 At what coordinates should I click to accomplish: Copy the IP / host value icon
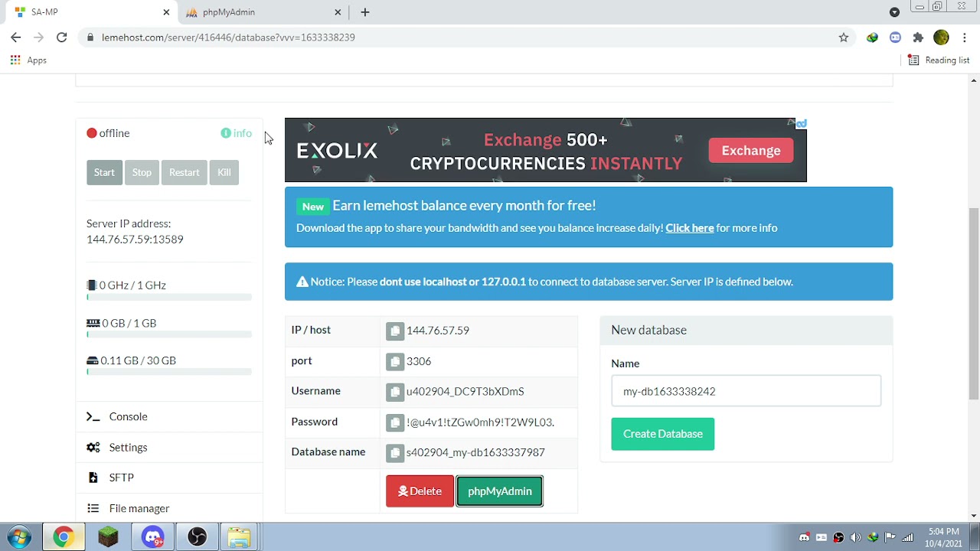pyautogui.click(x=395, y=331)
